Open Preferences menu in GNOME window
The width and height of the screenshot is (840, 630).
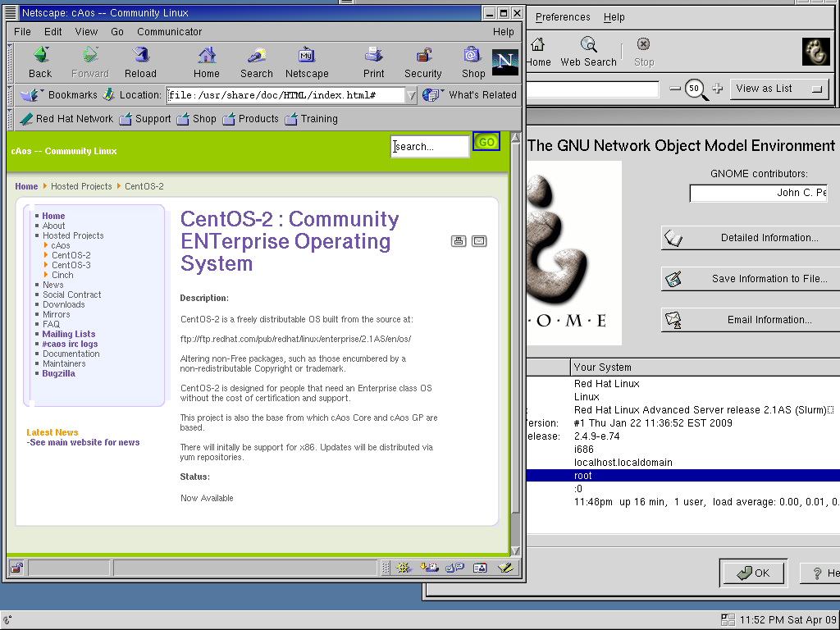tap(563, 17)
